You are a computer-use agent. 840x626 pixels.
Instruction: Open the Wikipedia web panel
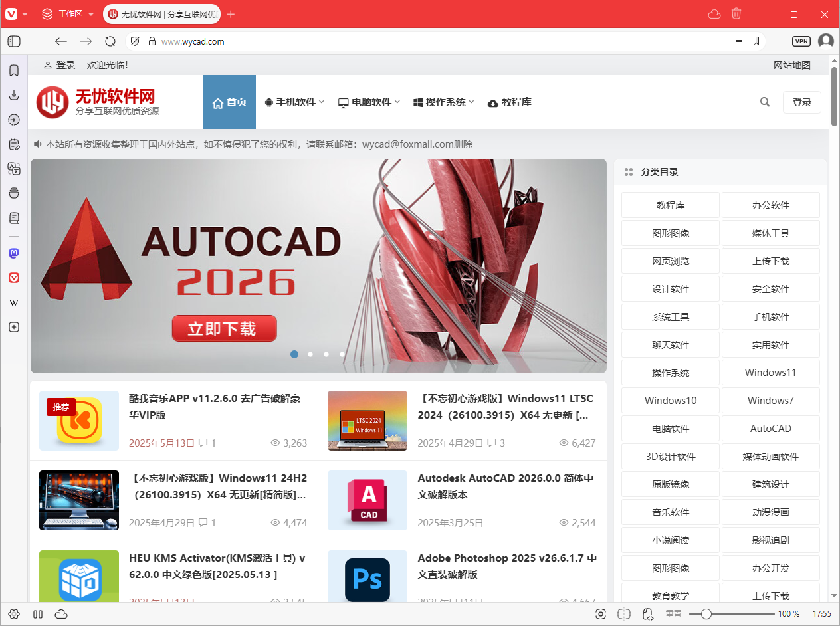pos(14,302)
